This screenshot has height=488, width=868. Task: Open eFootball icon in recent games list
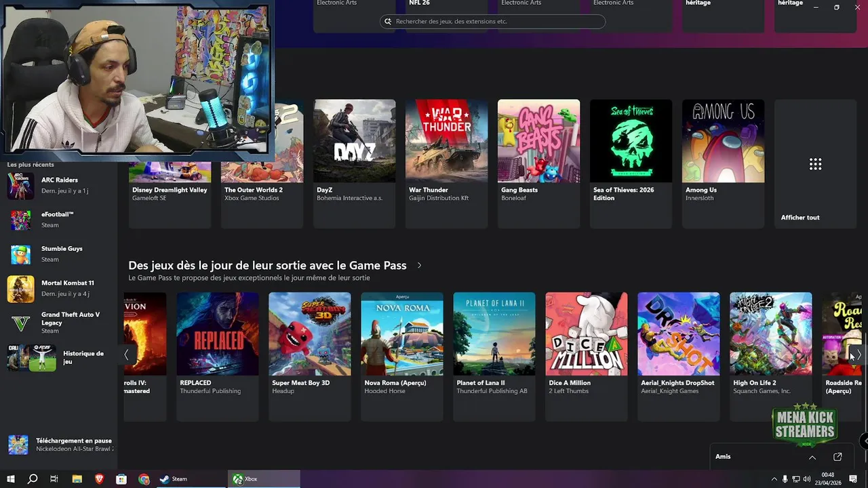(x=20, y=220)
